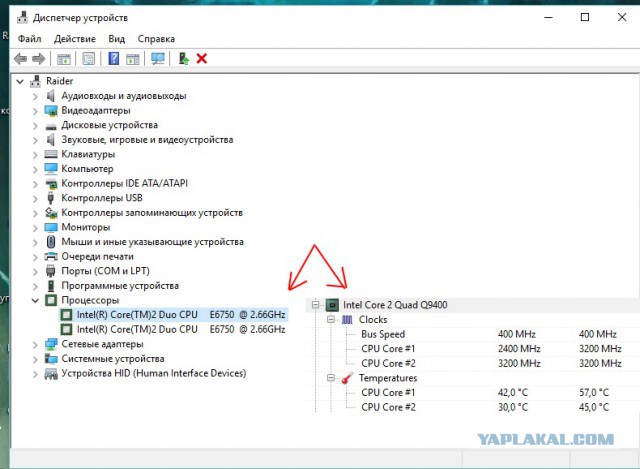Click the Device Manager title bar icon
The height and width of the screenshot is (469, 640).
click(22, 18)
